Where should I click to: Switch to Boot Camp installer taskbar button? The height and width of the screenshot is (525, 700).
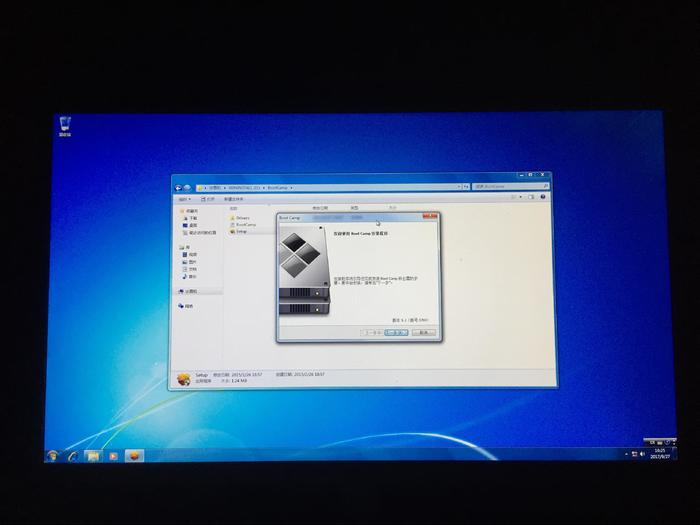pos(134,456)
